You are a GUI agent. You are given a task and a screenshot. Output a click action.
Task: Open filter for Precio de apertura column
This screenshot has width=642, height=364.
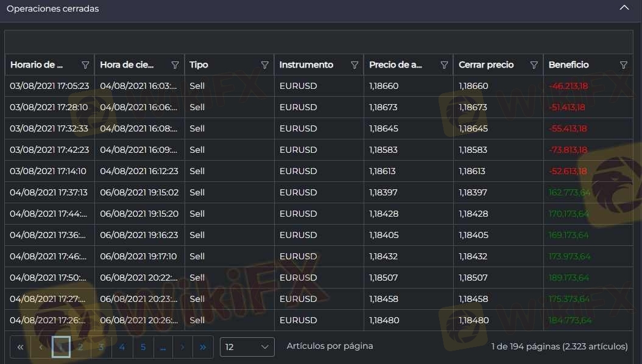444,65
